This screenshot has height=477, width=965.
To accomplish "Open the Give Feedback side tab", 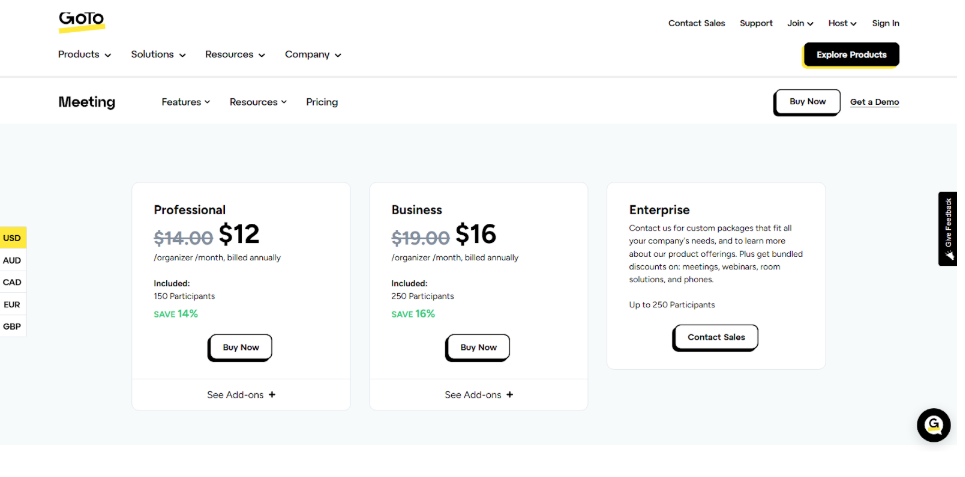I will pyautogui.click(x=948, y=229).
